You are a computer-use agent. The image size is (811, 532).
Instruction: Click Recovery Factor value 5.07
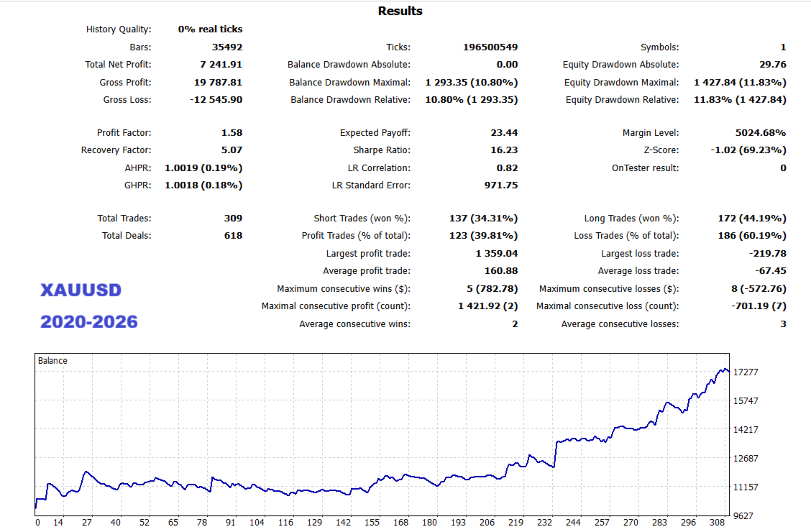232,150
